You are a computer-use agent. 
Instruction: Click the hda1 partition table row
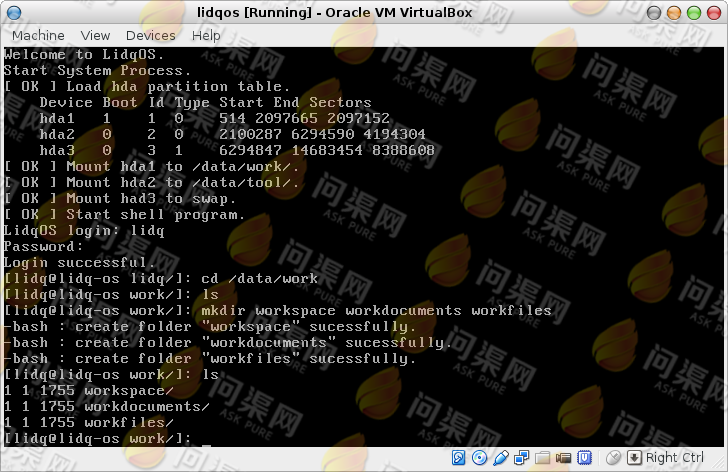pyautogui.click(x=214, y=119)
